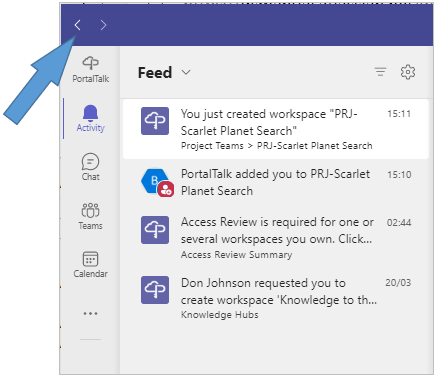Viewport: 435px width, 379px height.
Task: Click the 20/03 date
Action: pos(398,283)
